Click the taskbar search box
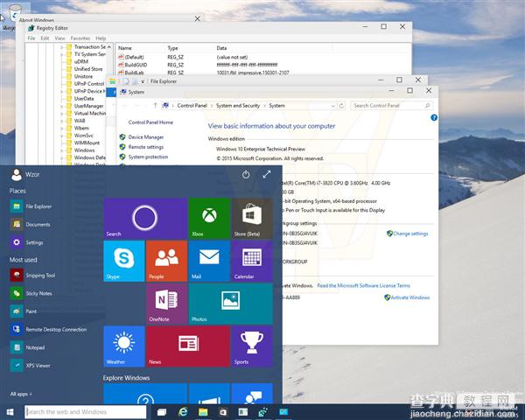Image resolution: width=525 pixels, height=420 pixels. click(x=86, y=412)
